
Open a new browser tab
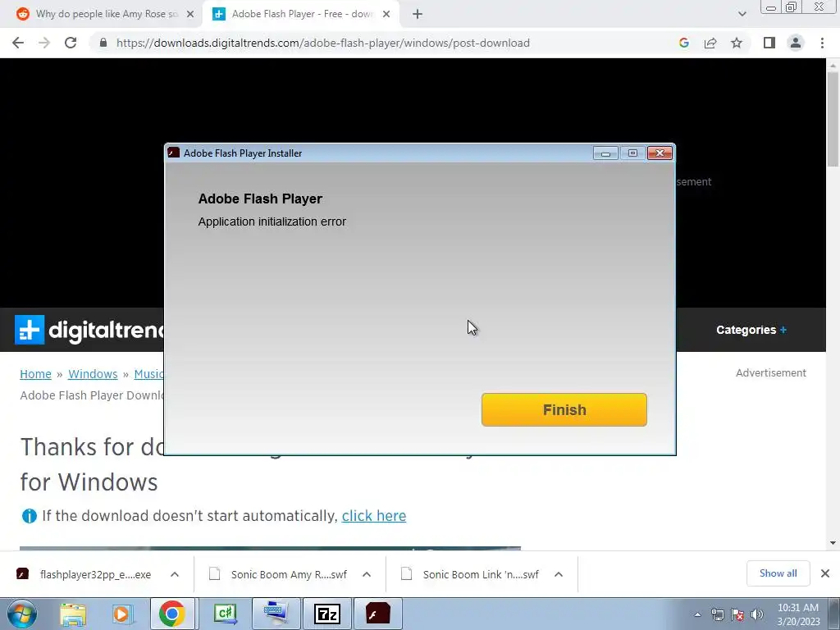tap(418, 15)
